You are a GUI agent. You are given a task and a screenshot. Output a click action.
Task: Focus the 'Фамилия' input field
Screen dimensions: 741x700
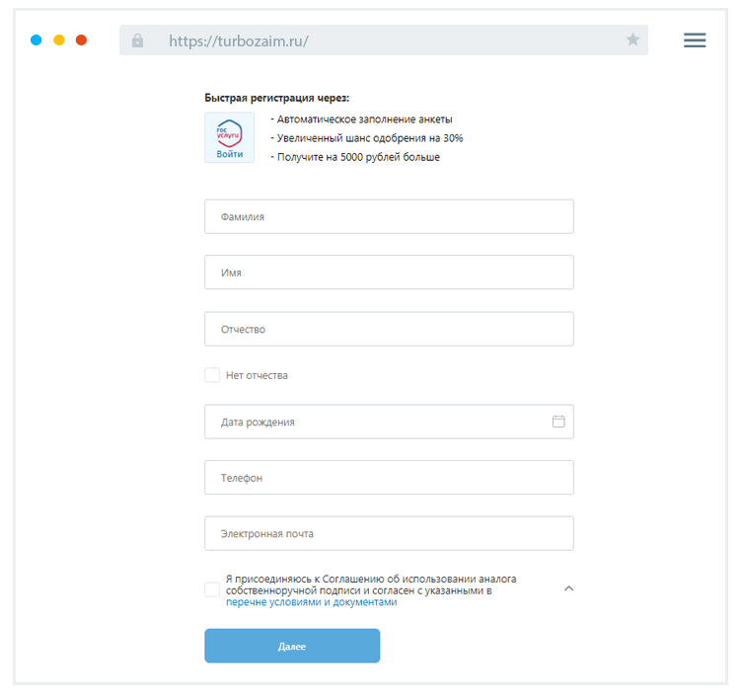(389, 217)
